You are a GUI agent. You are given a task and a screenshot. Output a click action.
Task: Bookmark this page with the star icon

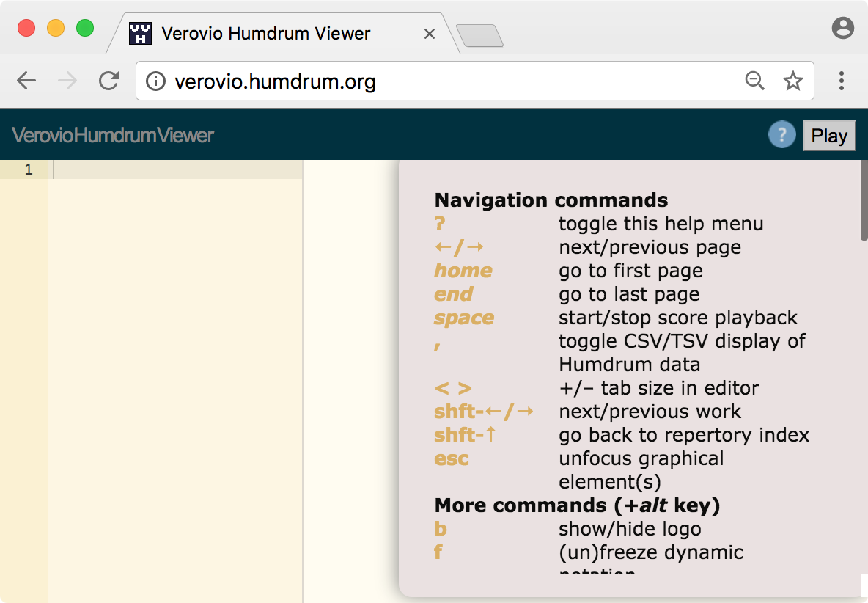pos(793,81)
